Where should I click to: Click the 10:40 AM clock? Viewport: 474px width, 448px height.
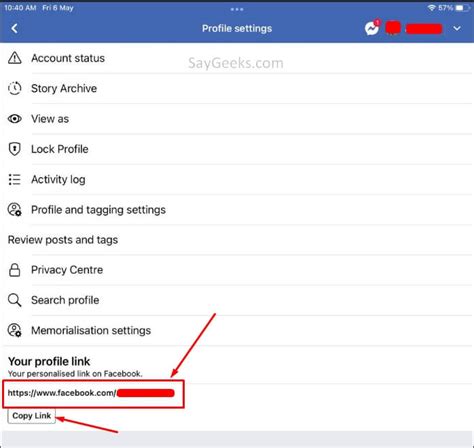(x=20, y=8)
